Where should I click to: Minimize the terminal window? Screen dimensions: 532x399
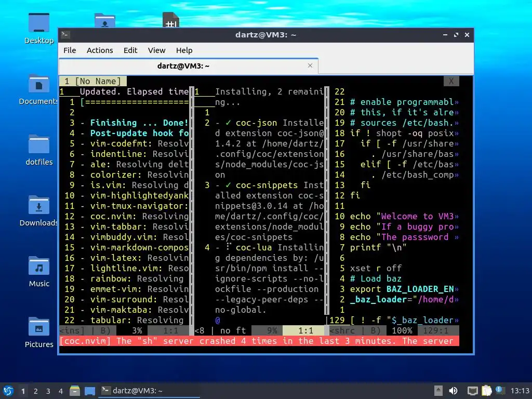click(445, 35)
